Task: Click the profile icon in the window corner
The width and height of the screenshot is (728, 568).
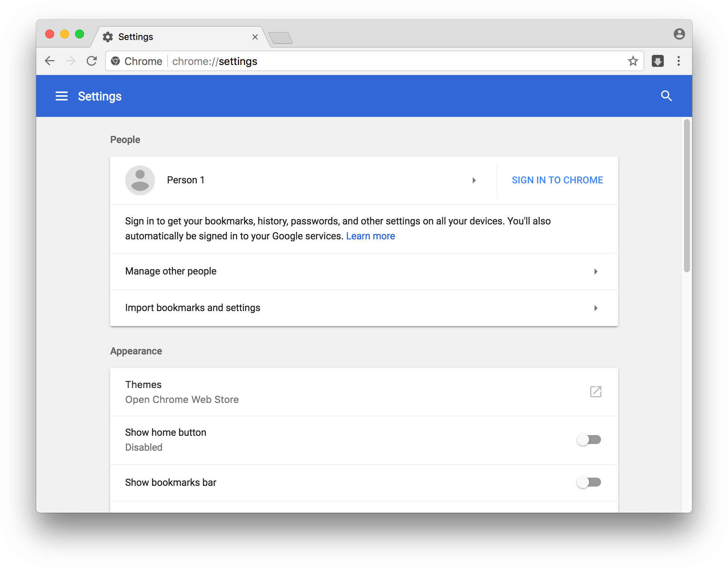Action: click(x=679, y=34)
